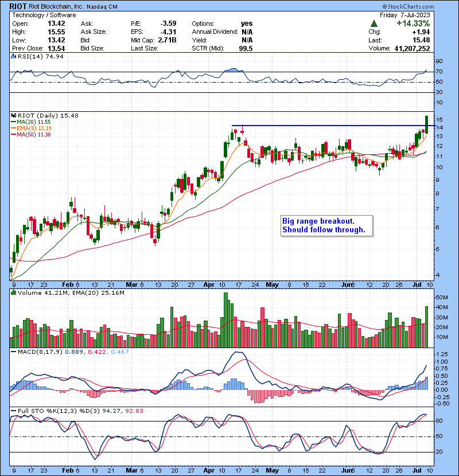Click the SCTR (Mid) 99.5 value
Viewport: 459px width, 476px height.
click(x=246, y=48)
